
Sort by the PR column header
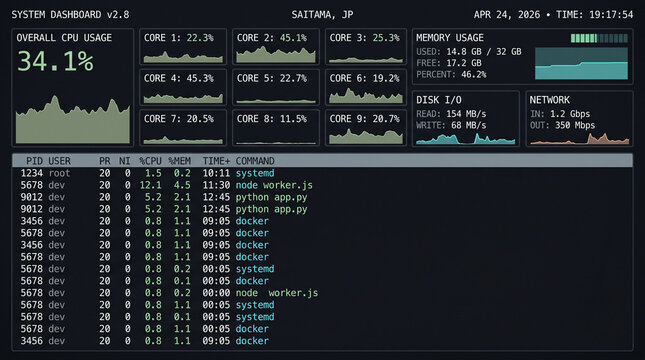(104, 161)
